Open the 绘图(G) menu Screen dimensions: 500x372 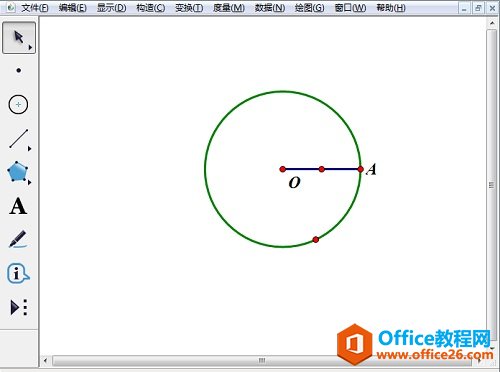pyautogui.click(x=309, y=8)
